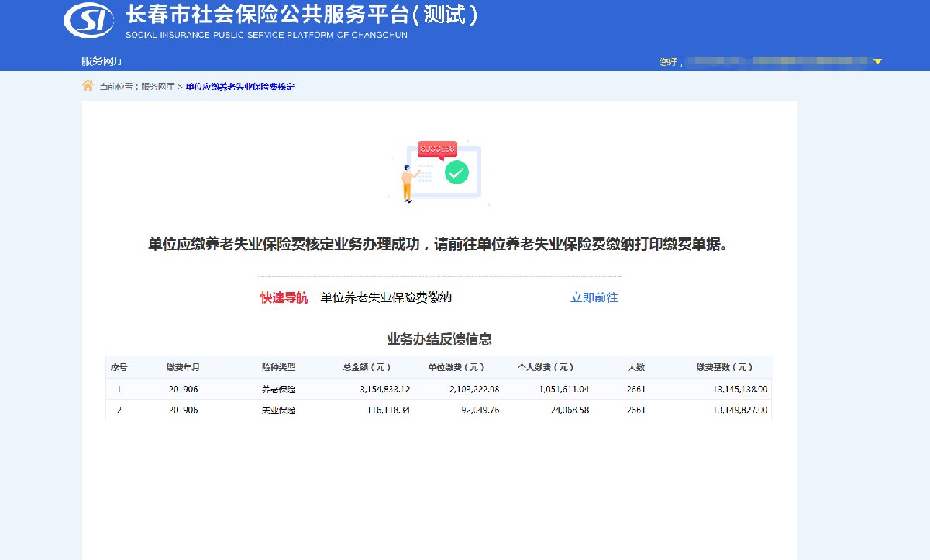Click the 立即前往 link
The image size is (930, 560).
pos(594,297)
